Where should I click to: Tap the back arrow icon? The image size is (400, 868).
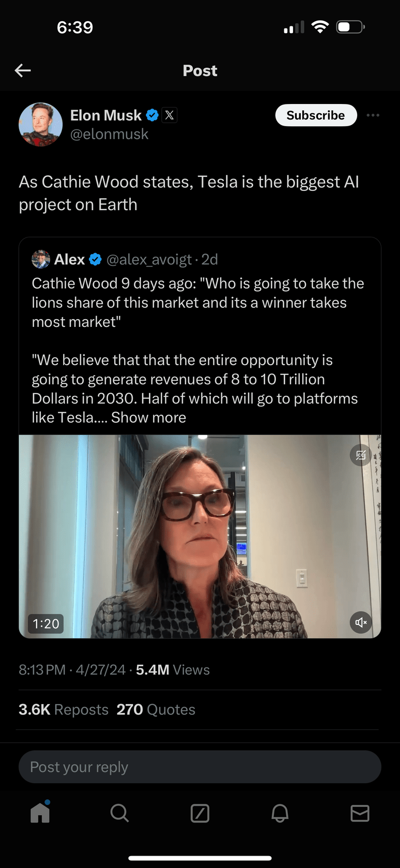pyautogui.click(x=23, y=70)
